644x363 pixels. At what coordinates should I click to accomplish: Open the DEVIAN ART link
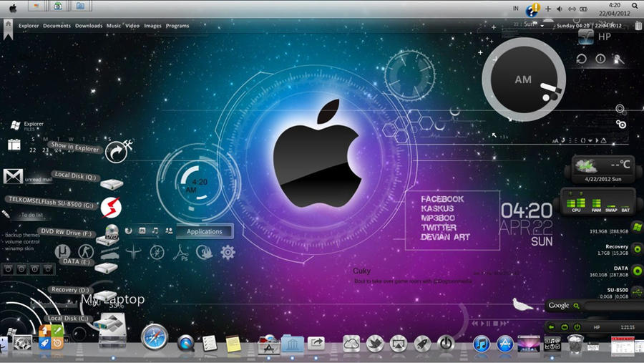(x=445, y=237)
